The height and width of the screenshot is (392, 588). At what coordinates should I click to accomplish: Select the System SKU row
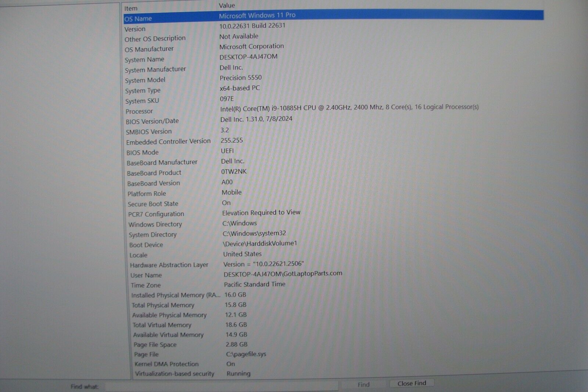pyautogui.click(x=142, y=101)
